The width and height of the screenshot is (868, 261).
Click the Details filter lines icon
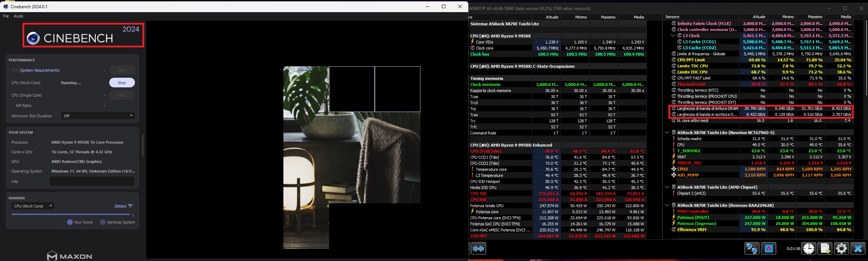pos(130,206)
